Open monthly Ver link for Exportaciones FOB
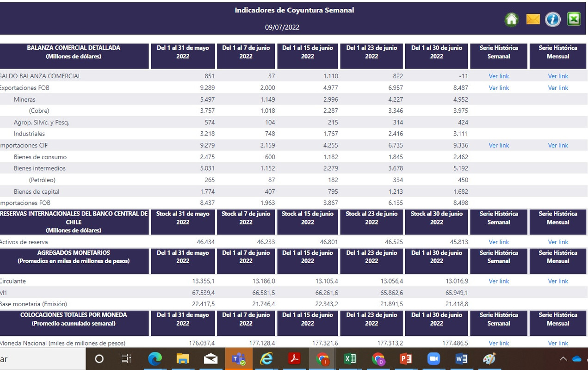588x370 pixels. 558,88
